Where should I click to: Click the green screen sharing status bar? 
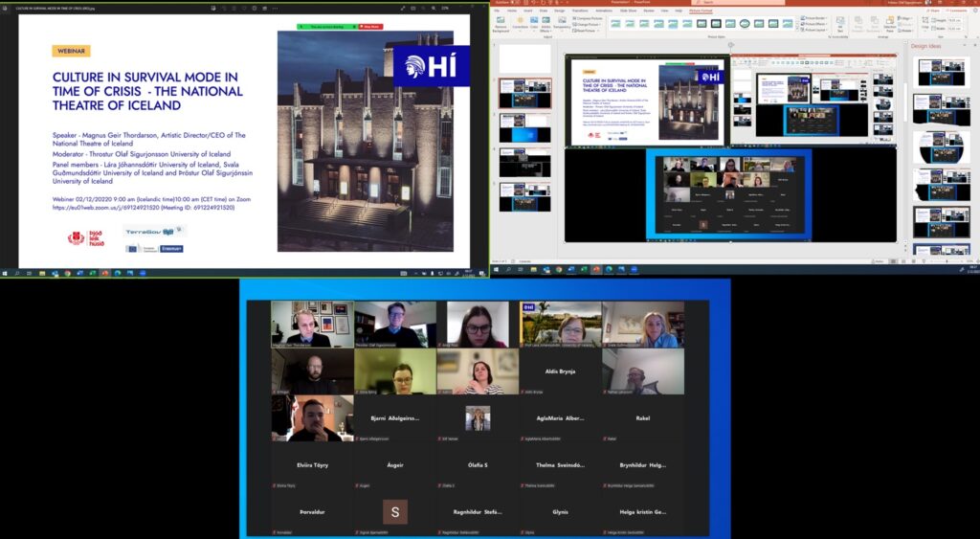click(327, 27)
